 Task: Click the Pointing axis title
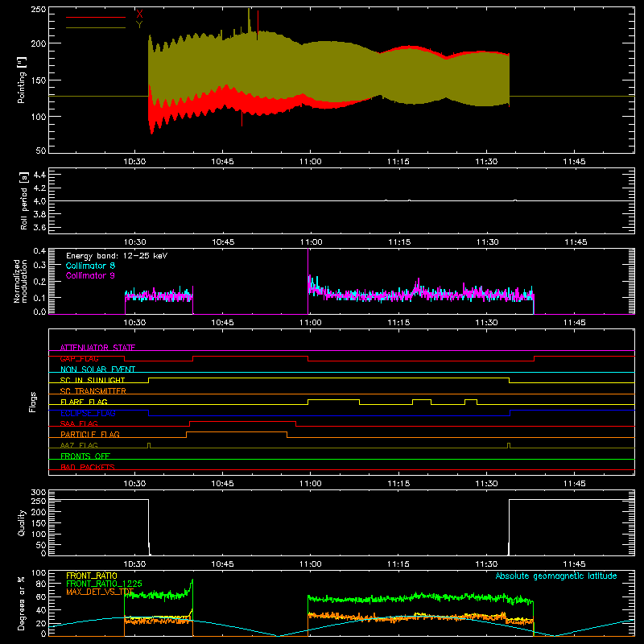coord(22,80)
